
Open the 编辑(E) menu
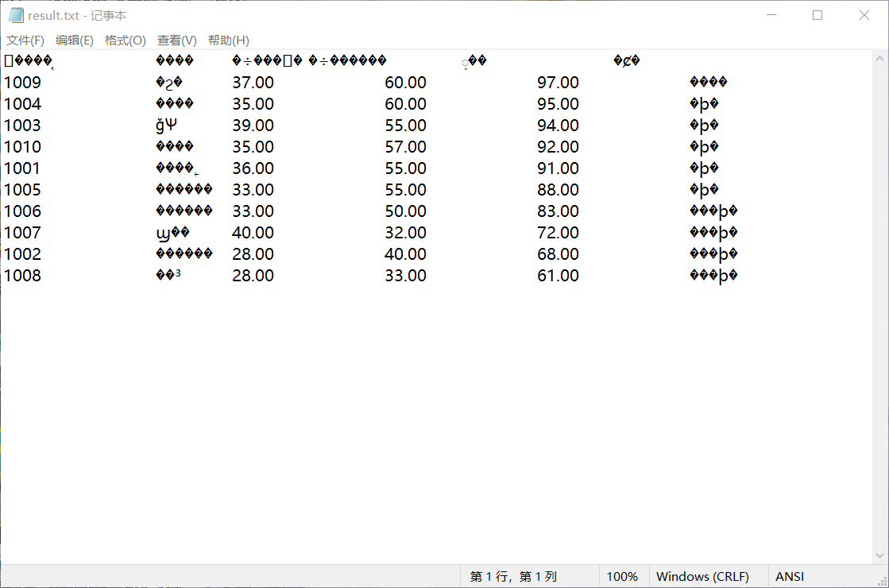(x=74, y=41)
